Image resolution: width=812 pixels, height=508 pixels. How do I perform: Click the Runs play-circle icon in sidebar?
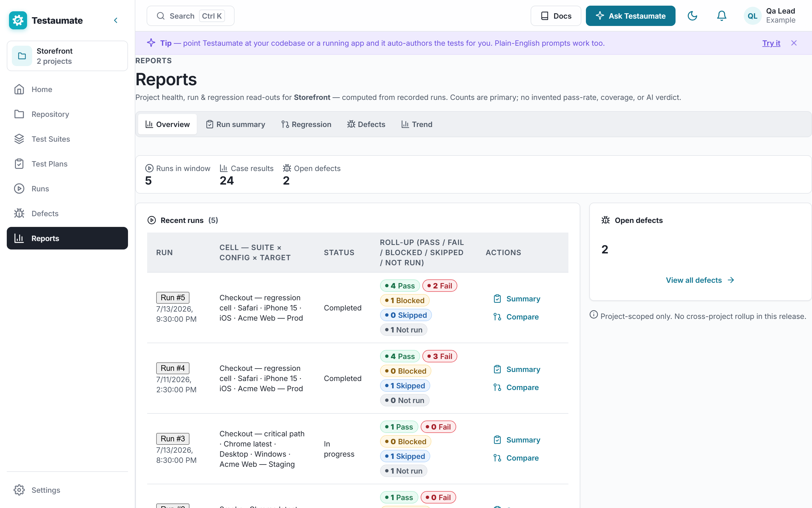(19, 189)
